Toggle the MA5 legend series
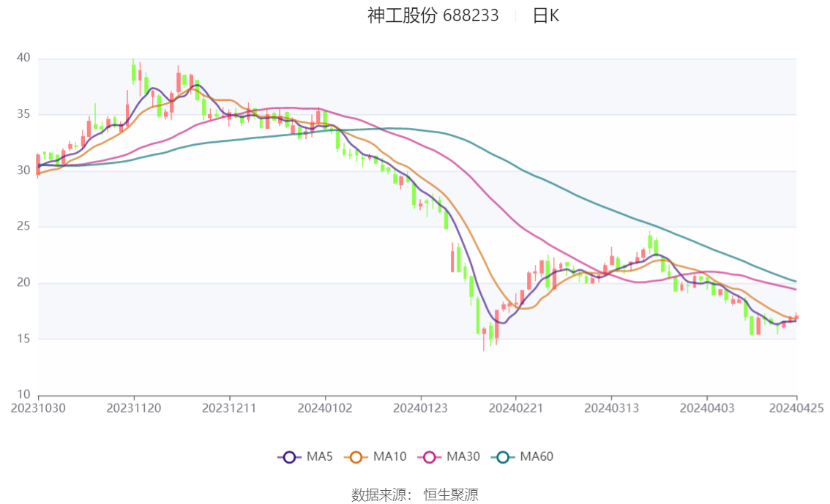This screenshot has height=504, width=830. pyautogui.click(x=305, y=457)
